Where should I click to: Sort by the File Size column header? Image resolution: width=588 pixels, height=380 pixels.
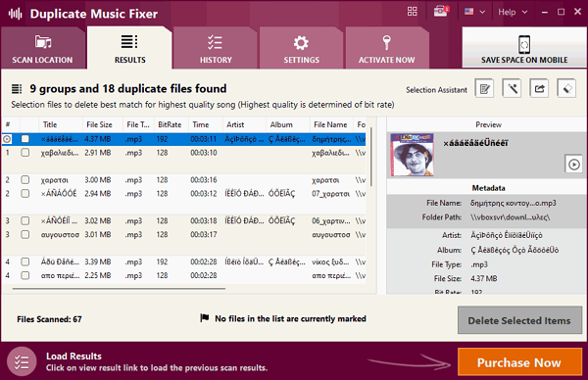pos(102,124)
